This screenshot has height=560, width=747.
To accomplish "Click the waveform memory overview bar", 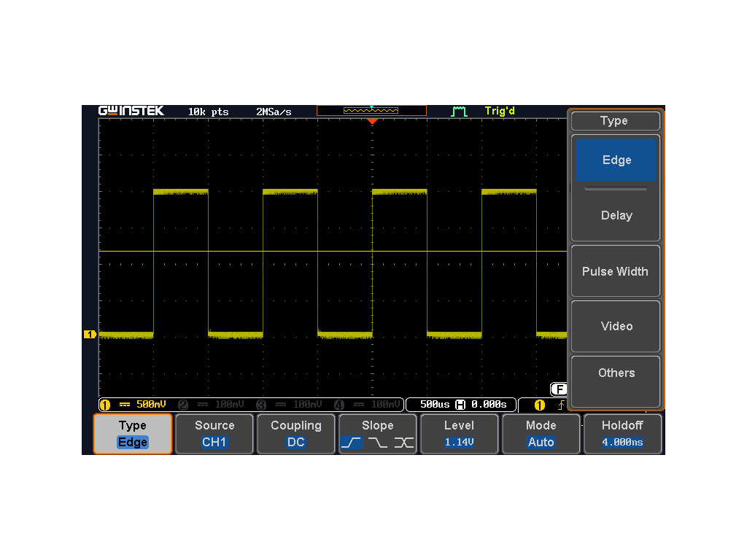I will pyautogui.click(x=371, y=111).
